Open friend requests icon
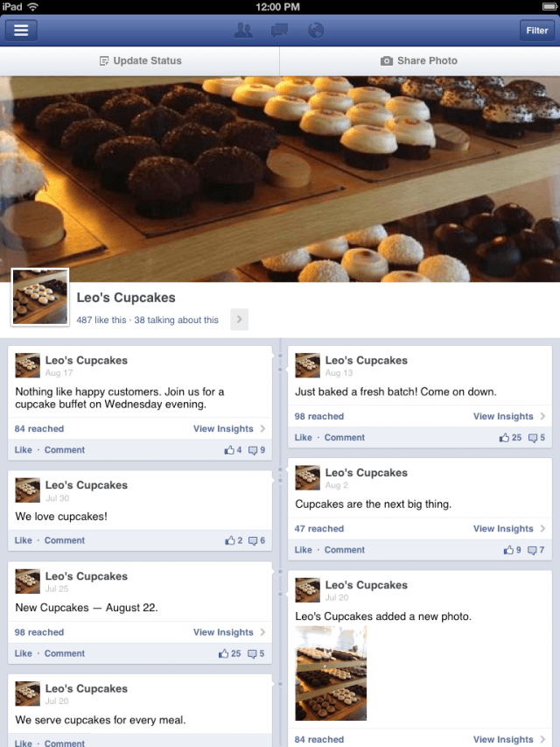 (x=244, y=31)
